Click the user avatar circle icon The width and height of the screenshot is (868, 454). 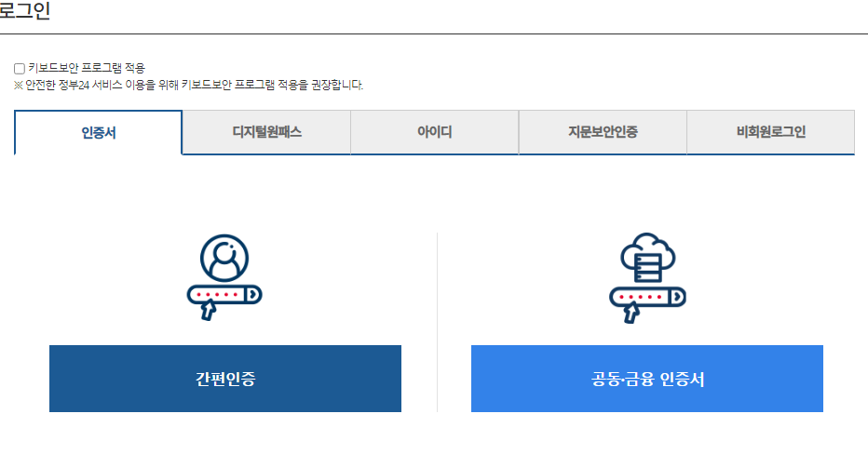pyautogui.click(x=224, y=259)
